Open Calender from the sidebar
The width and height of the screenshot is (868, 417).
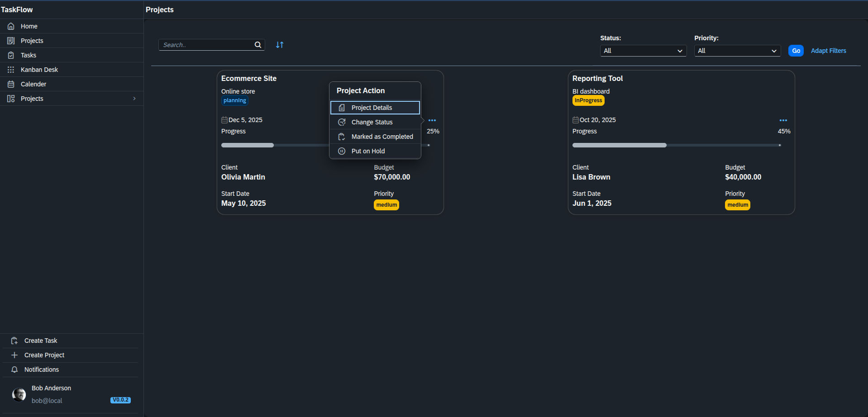72,84
